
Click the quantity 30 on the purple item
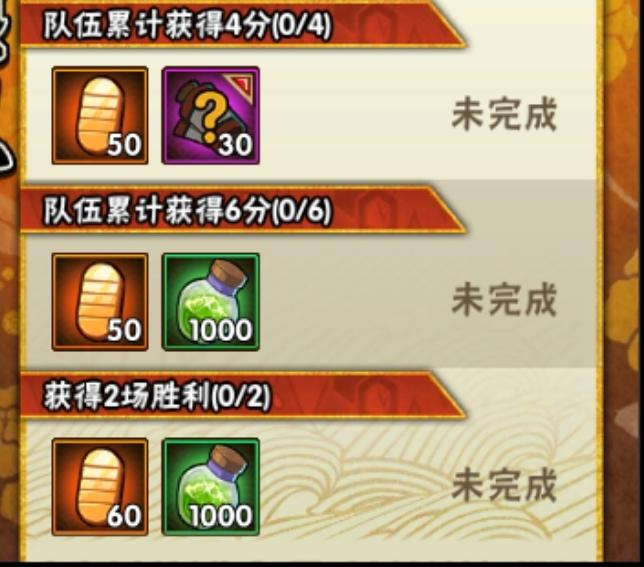click(x=235, y=145)
